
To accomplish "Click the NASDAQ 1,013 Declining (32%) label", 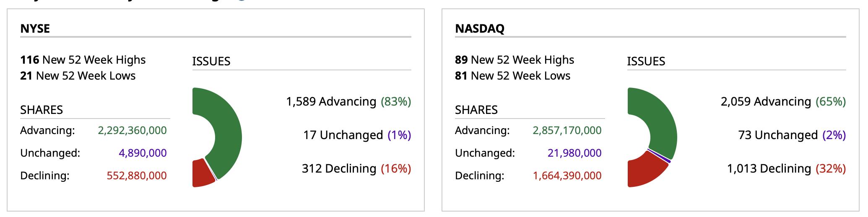I will [786, 169].
